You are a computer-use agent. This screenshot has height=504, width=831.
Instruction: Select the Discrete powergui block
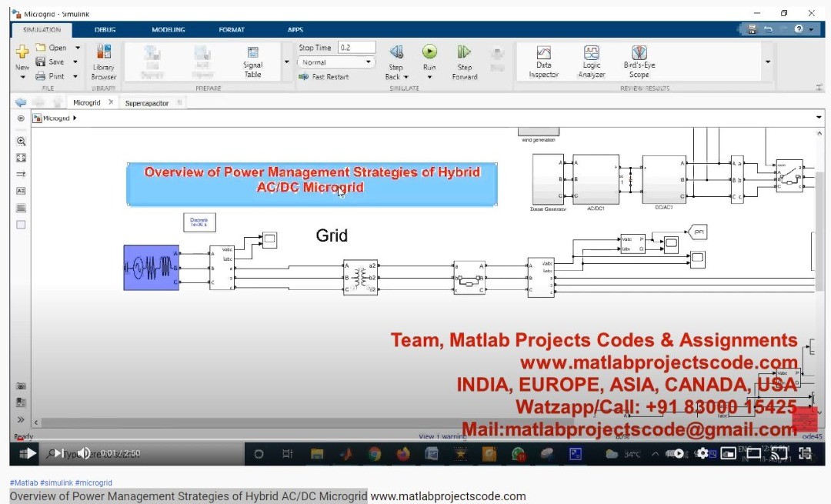(200, 222)
